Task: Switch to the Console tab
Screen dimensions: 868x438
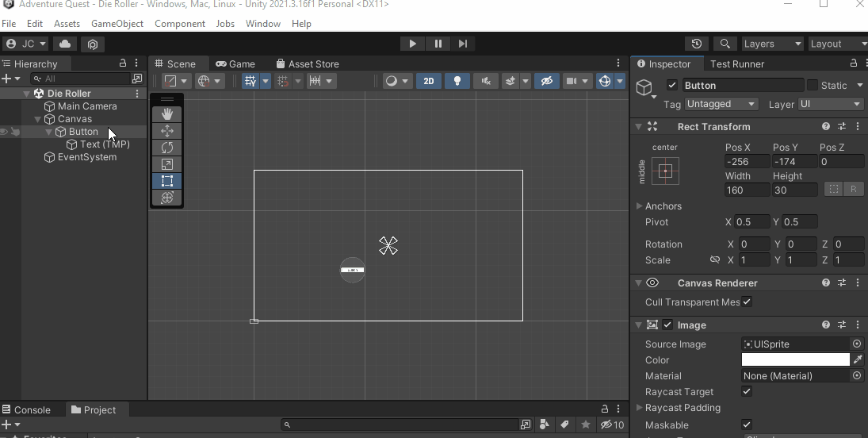Action: click(26, 409)
